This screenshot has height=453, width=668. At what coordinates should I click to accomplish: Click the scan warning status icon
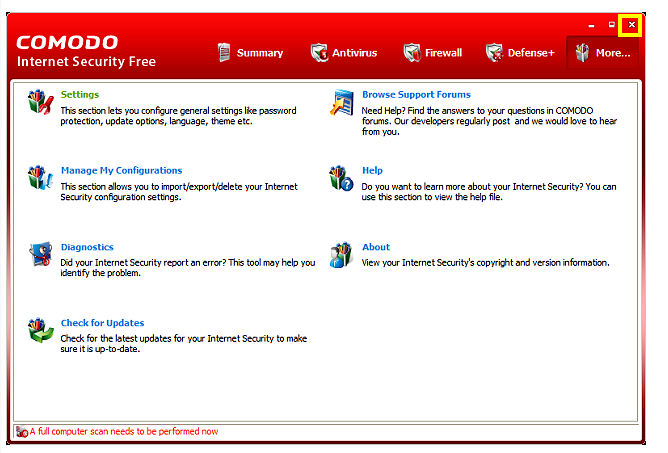[x=22, y=432]
